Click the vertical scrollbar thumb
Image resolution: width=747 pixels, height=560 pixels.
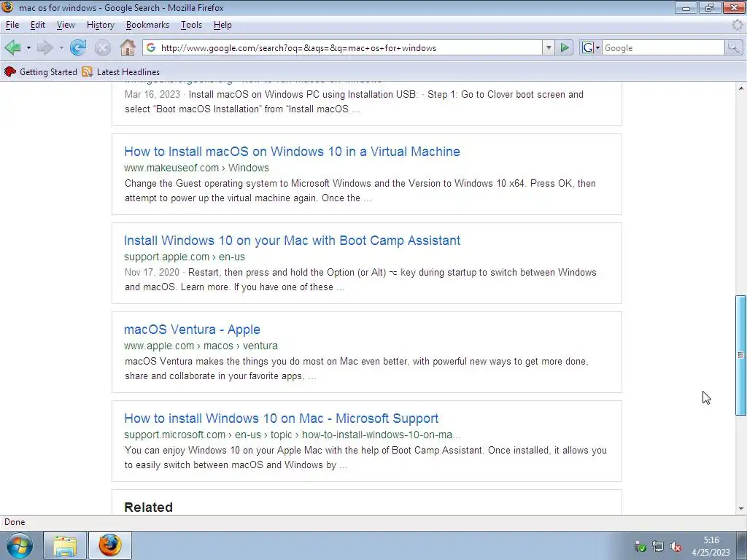pyautogui.click(x=741, y=355)
